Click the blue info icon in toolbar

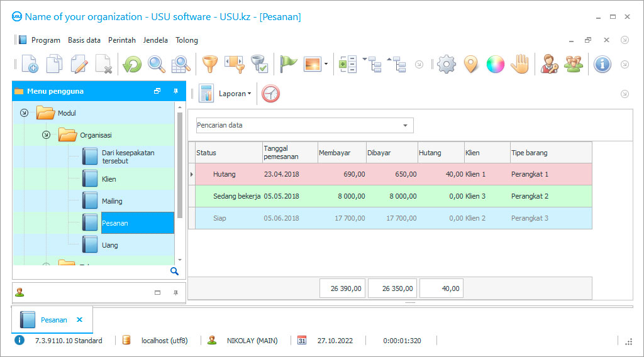(602, 65)
